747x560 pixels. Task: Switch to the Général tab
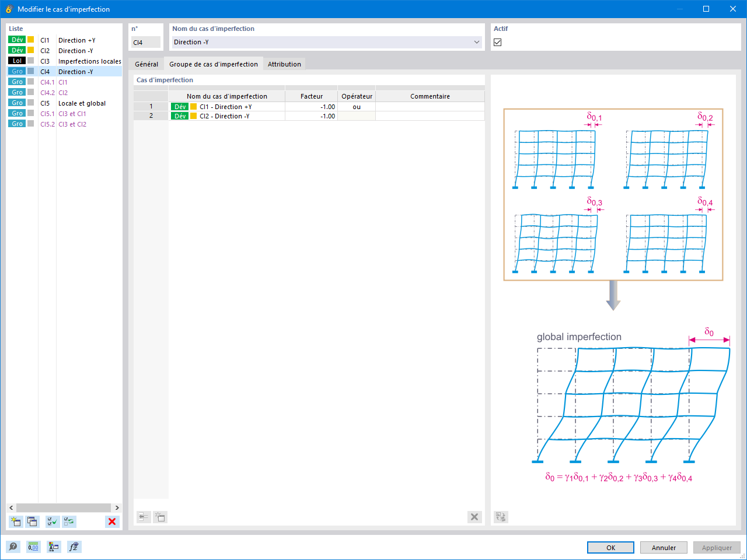point(146,64)
